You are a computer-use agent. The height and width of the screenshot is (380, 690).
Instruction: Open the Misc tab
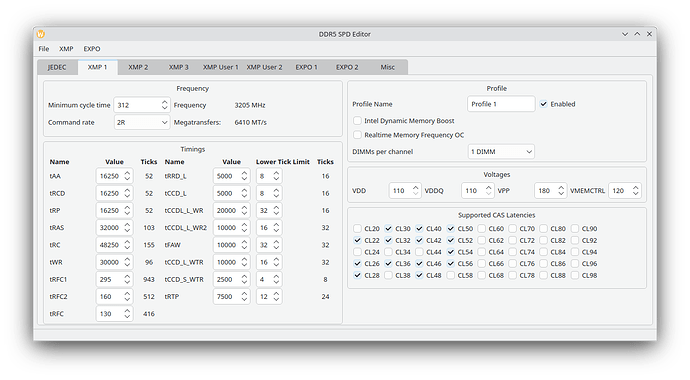388,67
